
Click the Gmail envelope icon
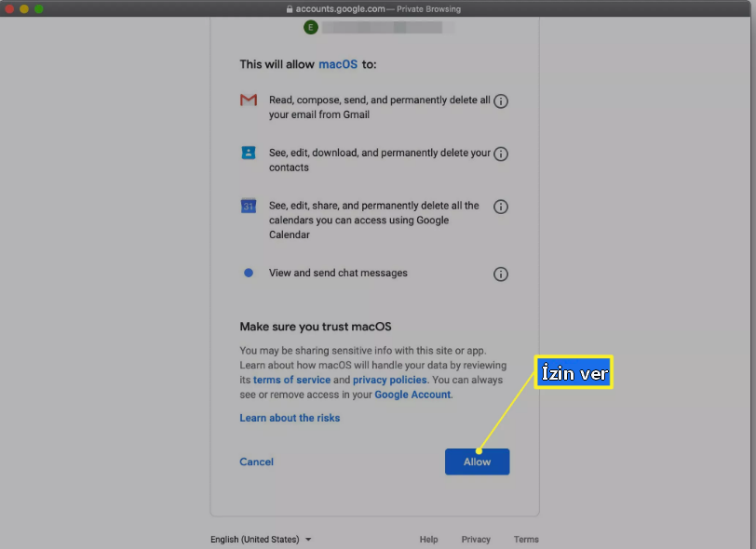249,100
